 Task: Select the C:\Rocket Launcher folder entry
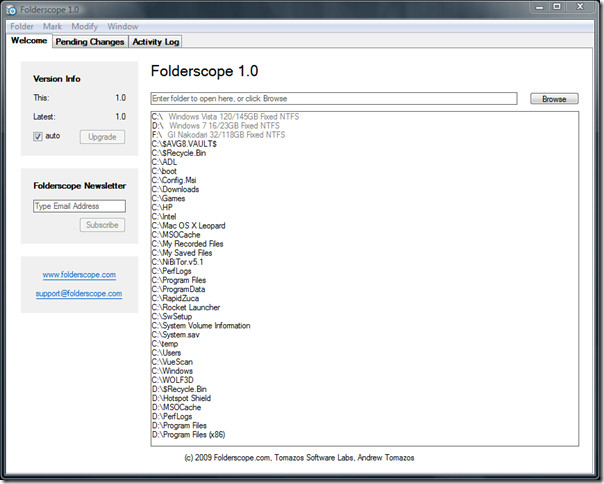click(x=186, y=308)
